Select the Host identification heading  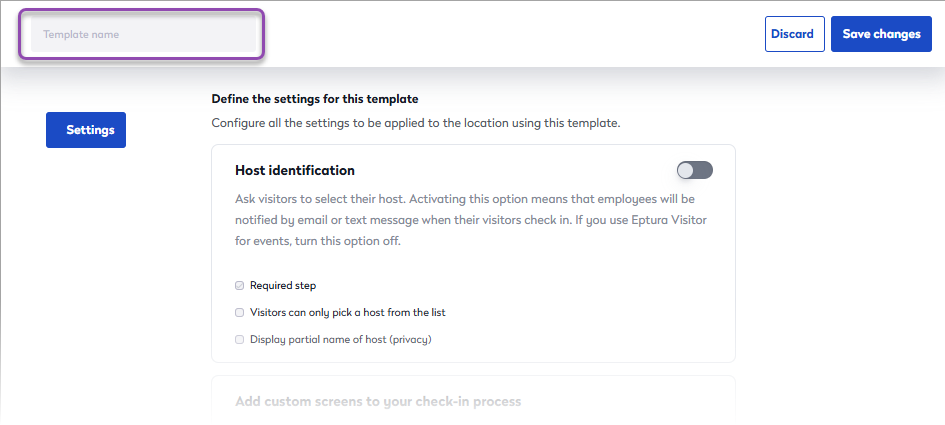pos(295,171)
